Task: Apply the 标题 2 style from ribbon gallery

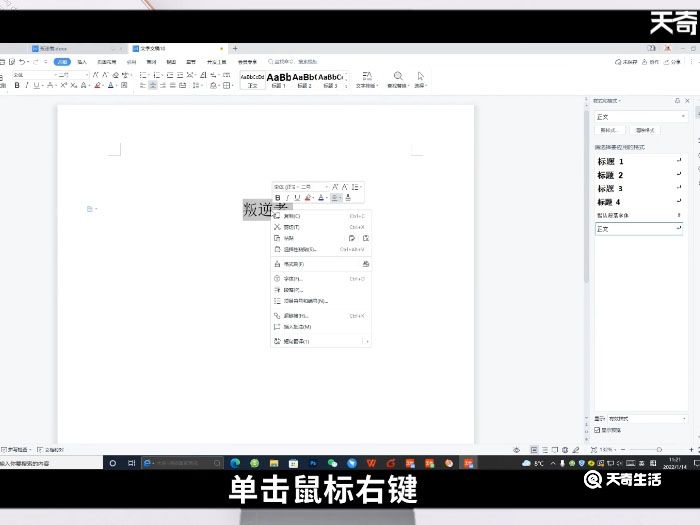Action: [304, 80]
